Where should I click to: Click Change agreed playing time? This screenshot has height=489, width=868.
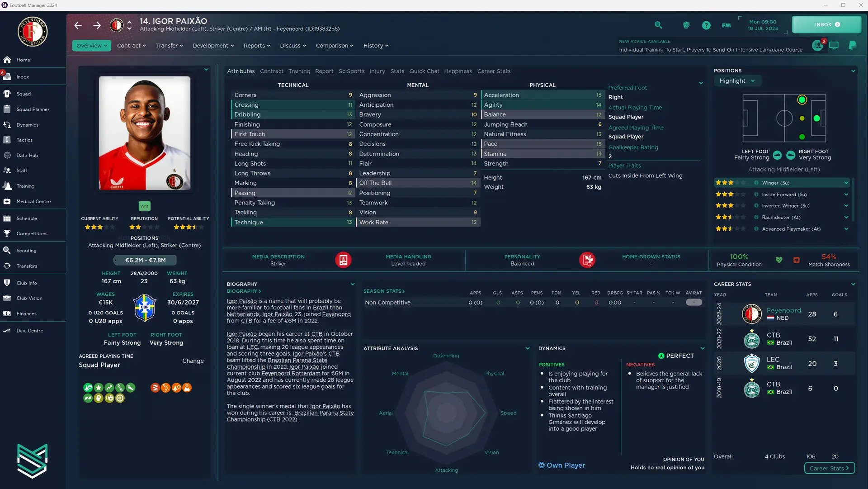click(x=193, y=361)
